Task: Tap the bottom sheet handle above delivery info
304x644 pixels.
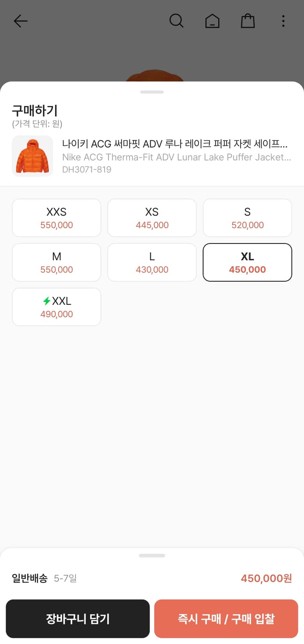Action: pyautogui.click(x=152, y=555)
